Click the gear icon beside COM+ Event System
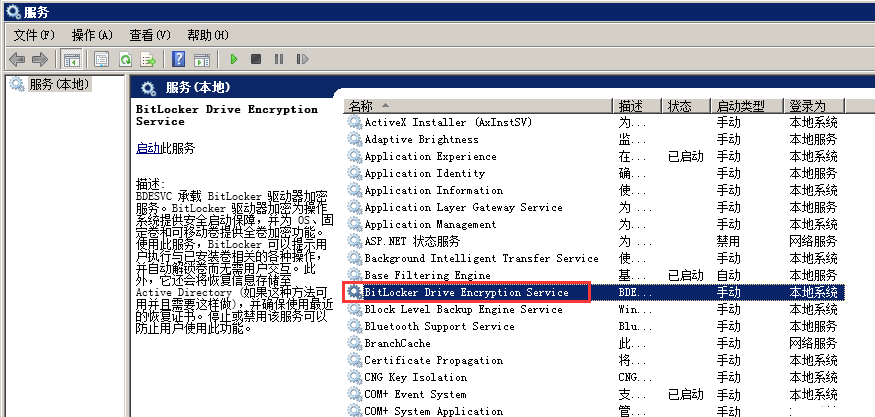This screenshot has width=875, height=417. pyautogui.click(x=355, y=394)
